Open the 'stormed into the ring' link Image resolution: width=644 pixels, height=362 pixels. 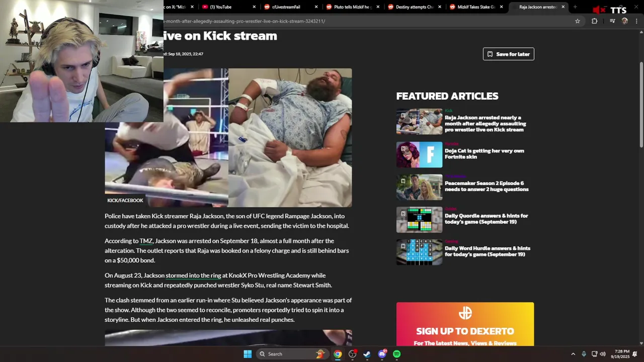(193, 276)
